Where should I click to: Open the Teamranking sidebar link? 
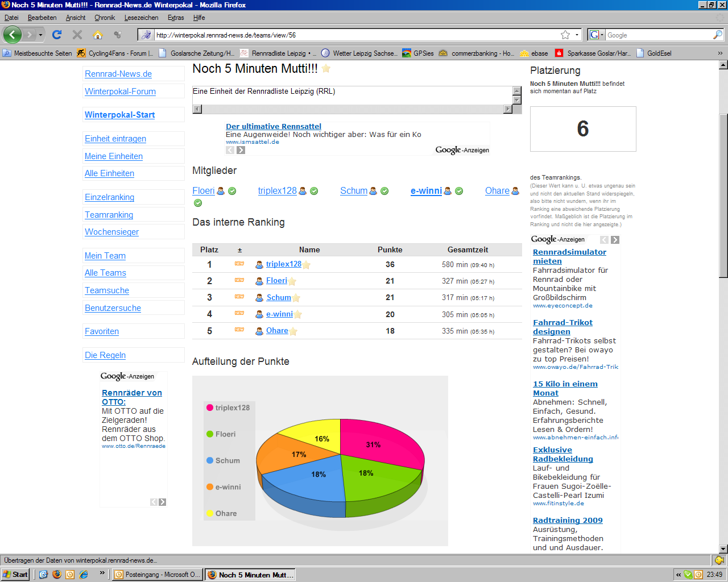pyautogui.click(x=109, y=215)
